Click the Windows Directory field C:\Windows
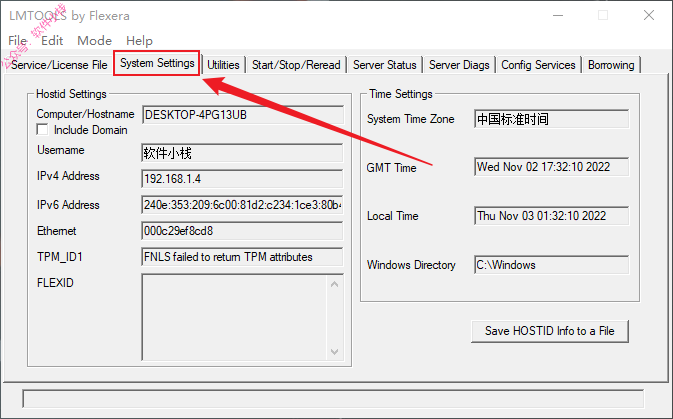Screen dimensions: 673x419 pos(552,265)
